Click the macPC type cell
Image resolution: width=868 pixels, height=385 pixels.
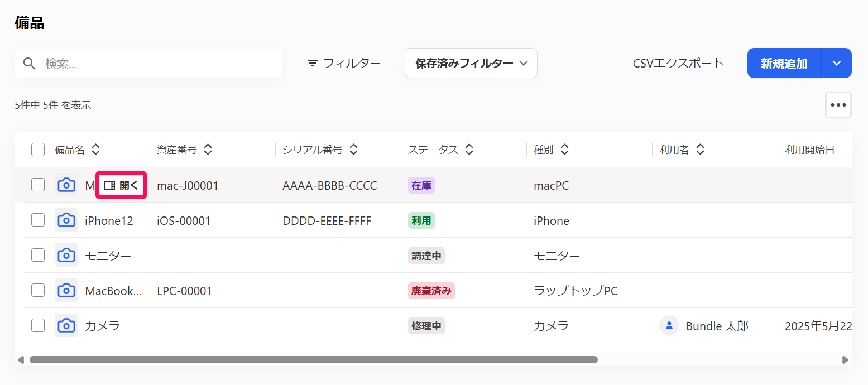552,185
